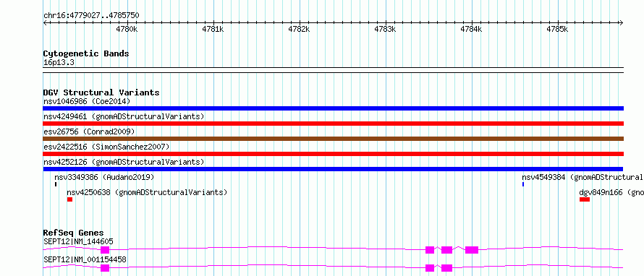Click the Cytogenetic Bands track title
Screen dimensions: 644x276
point(86,53)
